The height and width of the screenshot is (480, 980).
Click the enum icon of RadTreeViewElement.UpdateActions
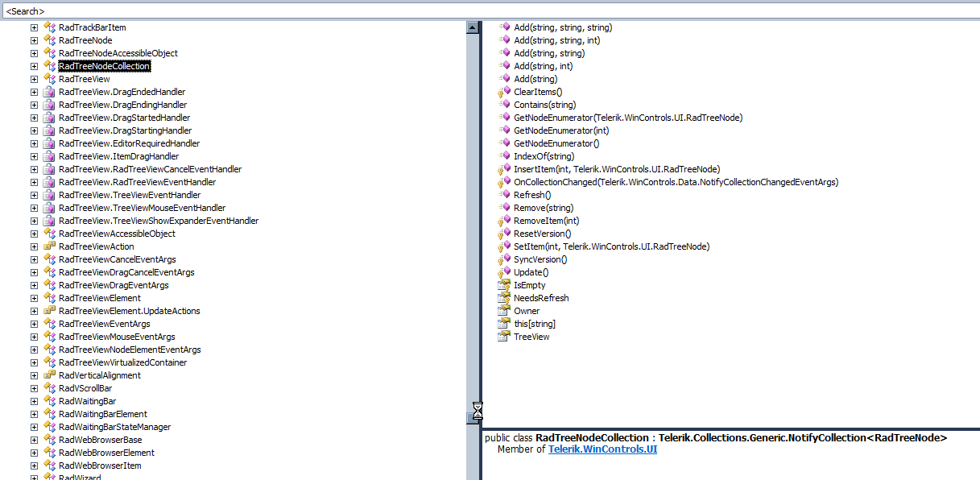click(x=49, y=311)
